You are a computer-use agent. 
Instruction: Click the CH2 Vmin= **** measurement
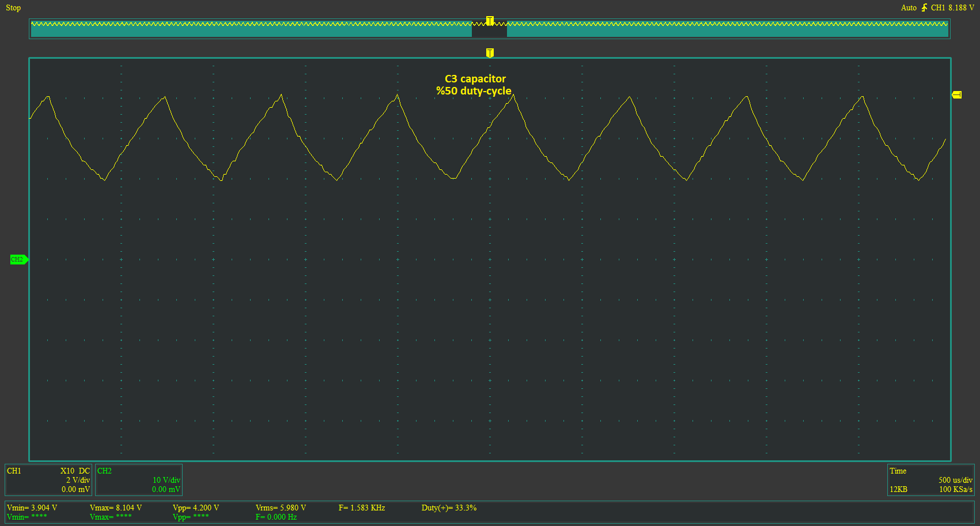(27, 517)
